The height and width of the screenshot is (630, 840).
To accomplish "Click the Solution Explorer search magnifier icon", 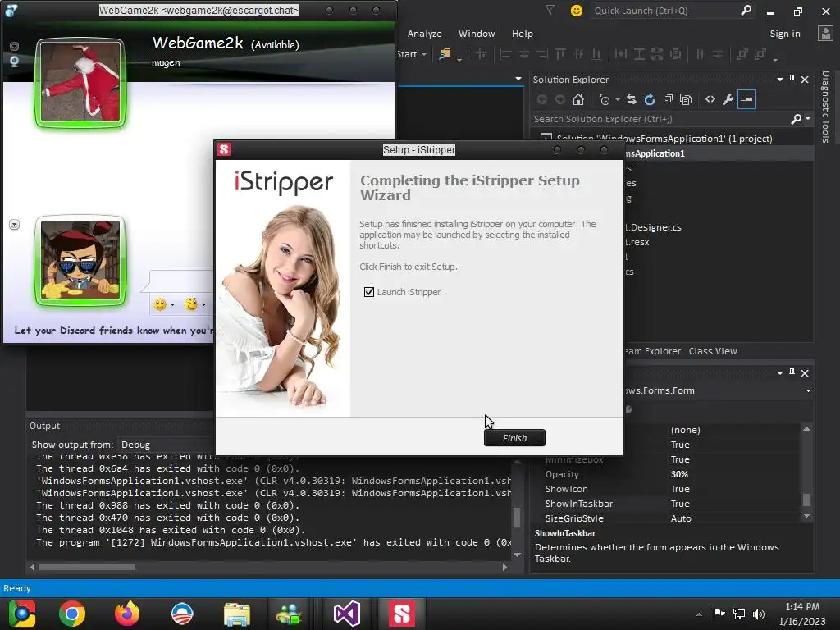I will [x=797, y=119].
